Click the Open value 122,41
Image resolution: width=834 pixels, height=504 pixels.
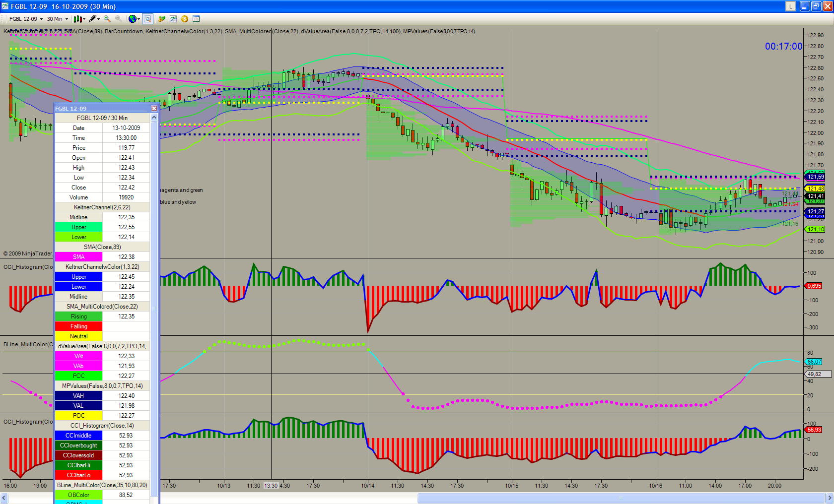point(126,158)
